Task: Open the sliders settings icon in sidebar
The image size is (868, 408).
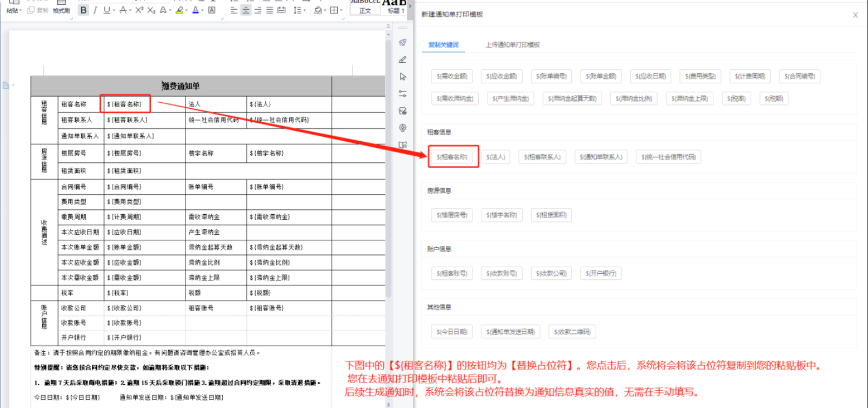Action: click(x=403, y=94)
